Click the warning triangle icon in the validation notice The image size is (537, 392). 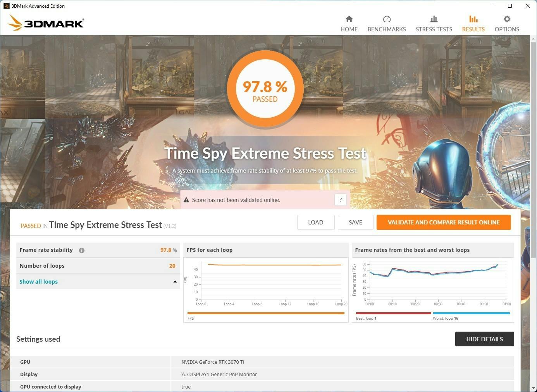tap(186, 200)
